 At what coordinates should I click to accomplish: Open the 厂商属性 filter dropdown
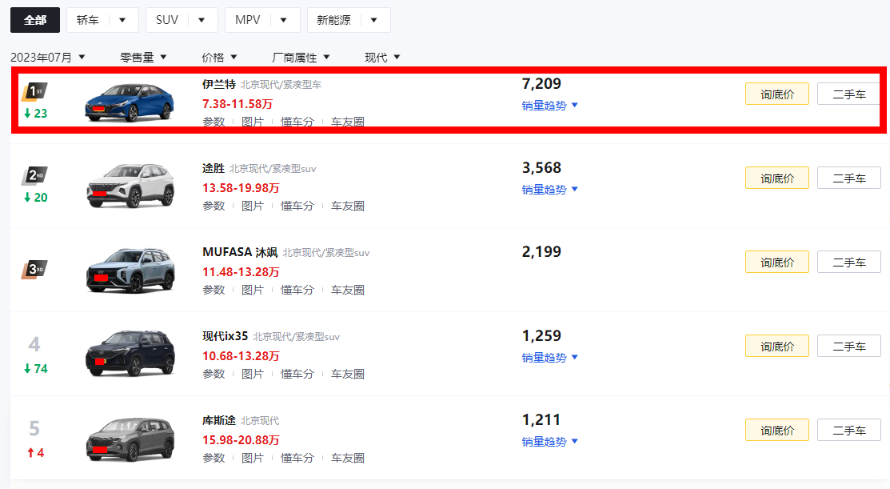(x=301, y=57)
